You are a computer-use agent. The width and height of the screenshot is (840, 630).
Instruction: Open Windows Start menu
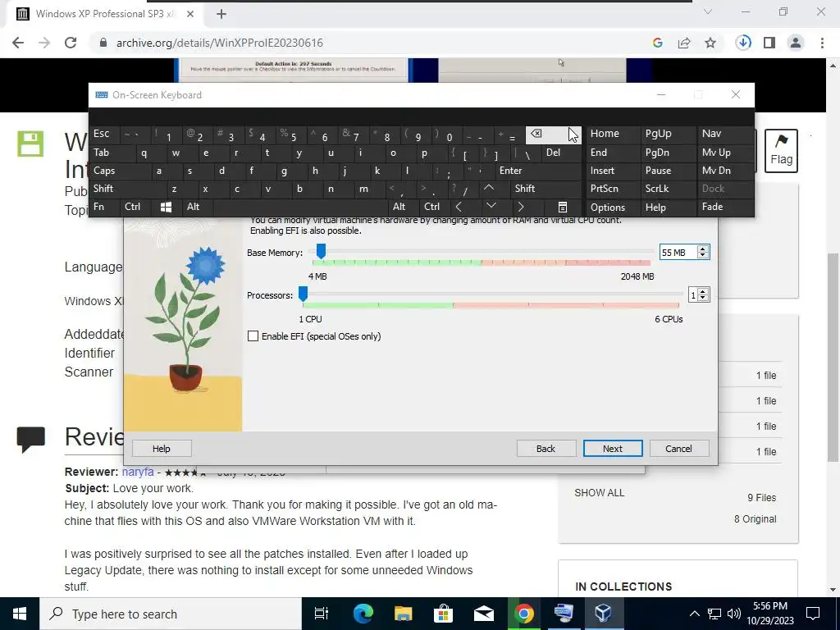(x=20, y=614)
